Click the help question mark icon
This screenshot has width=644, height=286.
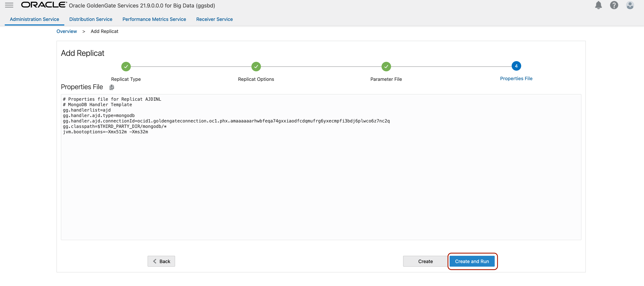(x=614, y=5)
